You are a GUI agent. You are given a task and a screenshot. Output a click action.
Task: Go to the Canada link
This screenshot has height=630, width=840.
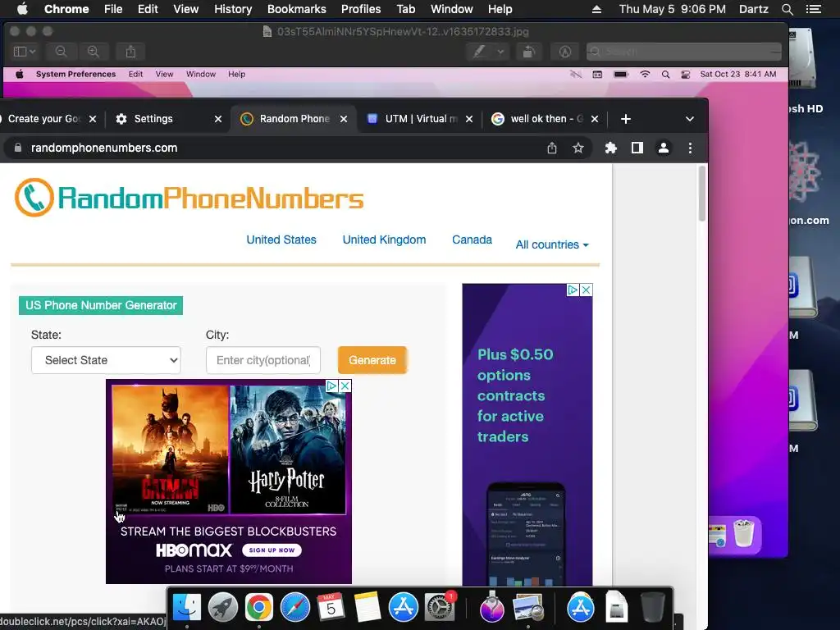[x=472, y=240]
